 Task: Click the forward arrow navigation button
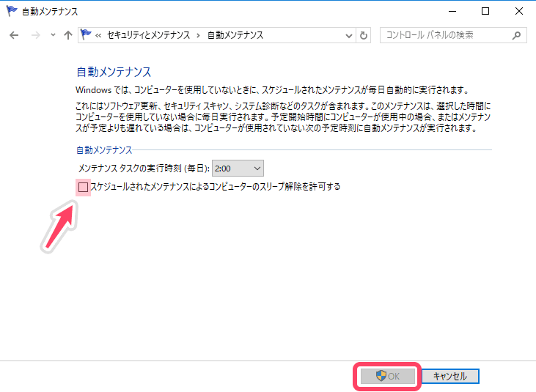35,35
